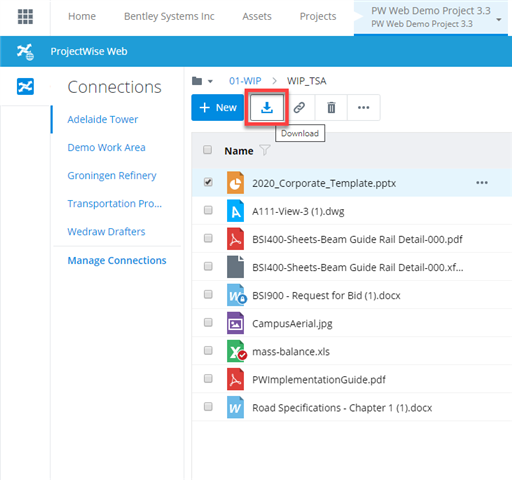Sort by the Name column header

(239, 151)
